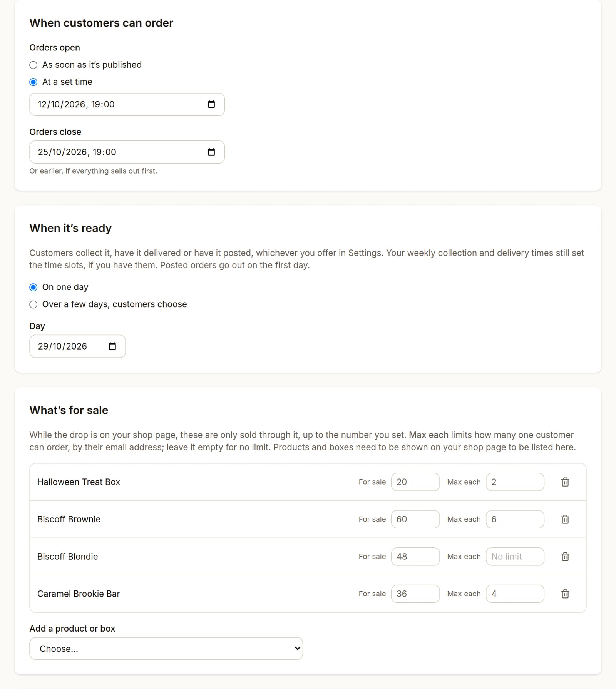The width and height of the screenshot is (616, 689).
Task: Open calendar picker for Orders open time
Action: pos(211,104)
